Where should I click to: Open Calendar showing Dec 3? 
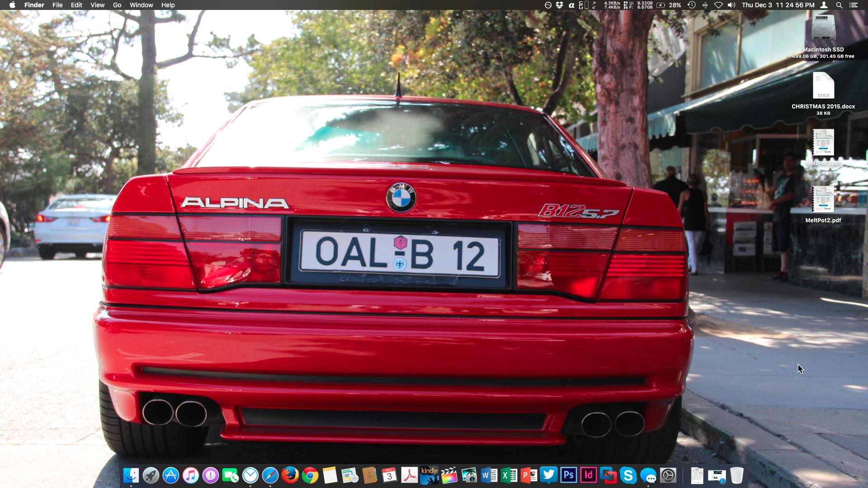click(390, 475)
